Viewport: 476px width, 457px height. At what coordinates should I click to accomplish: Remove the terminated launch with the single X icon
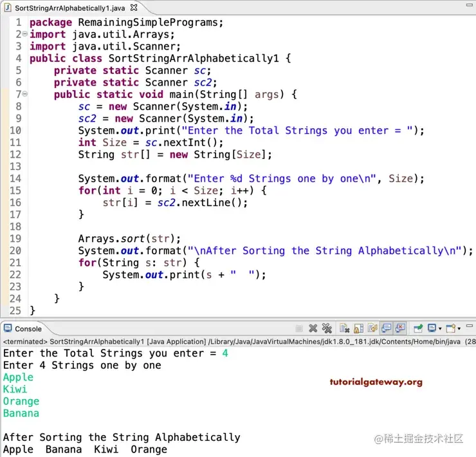point(313,328)
